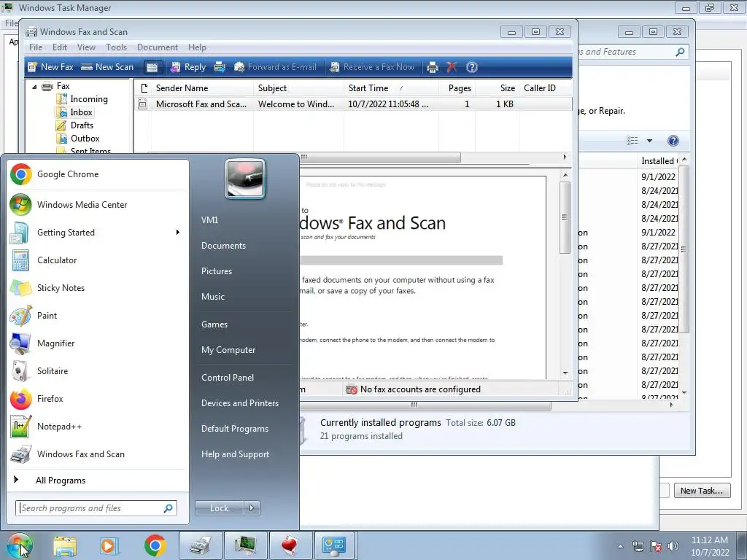Click the Print icon in Fax toolbar
The image size is (747, 560).
(x=433, y=67)
